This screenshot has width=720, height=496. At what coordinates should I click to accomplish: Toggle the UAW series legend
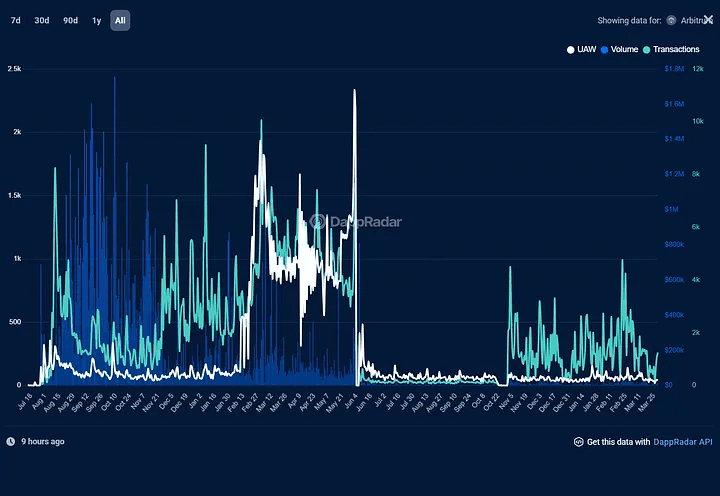pyautogui.click(x=581, y=50)
